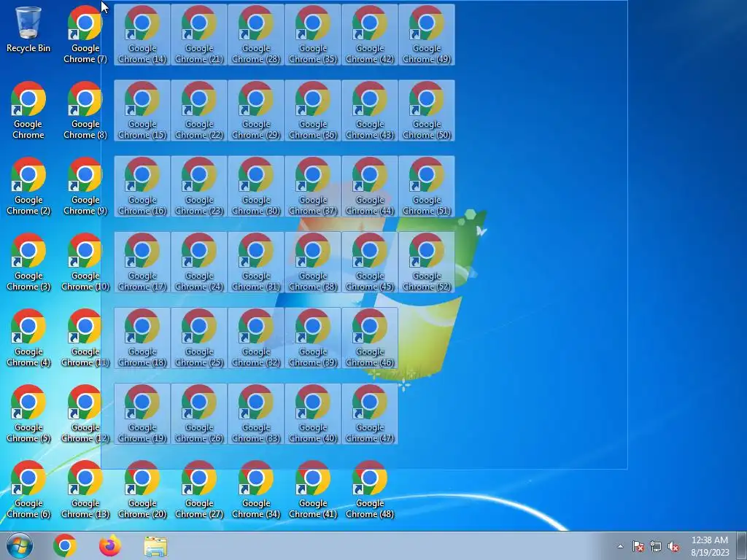Open the muted volume tray icon
Image resolution: width=747 pixels, height=560 pixels.
pyautogui.click(x=673, y=546)
